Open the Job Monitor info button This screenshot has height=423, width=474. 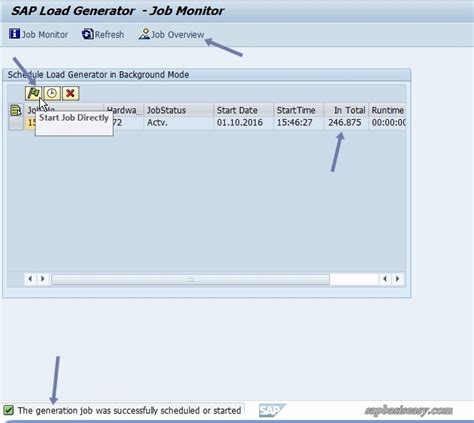tap(38, 34)
